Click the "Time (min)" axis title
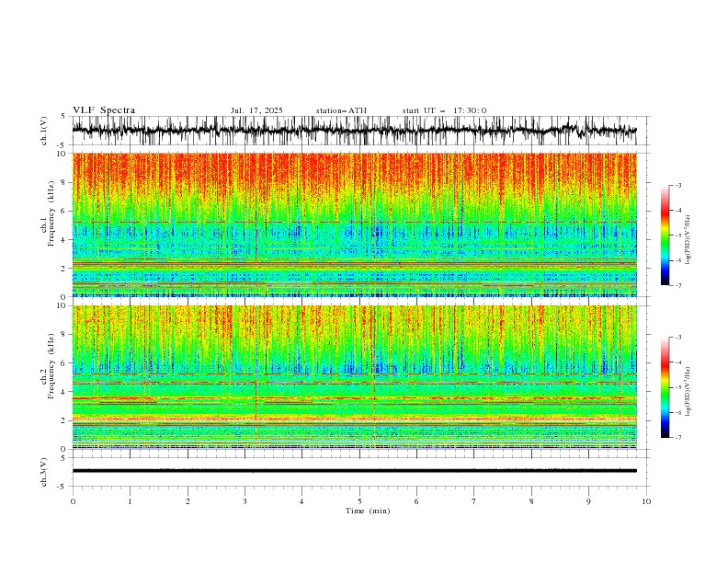 coord(368,511)
